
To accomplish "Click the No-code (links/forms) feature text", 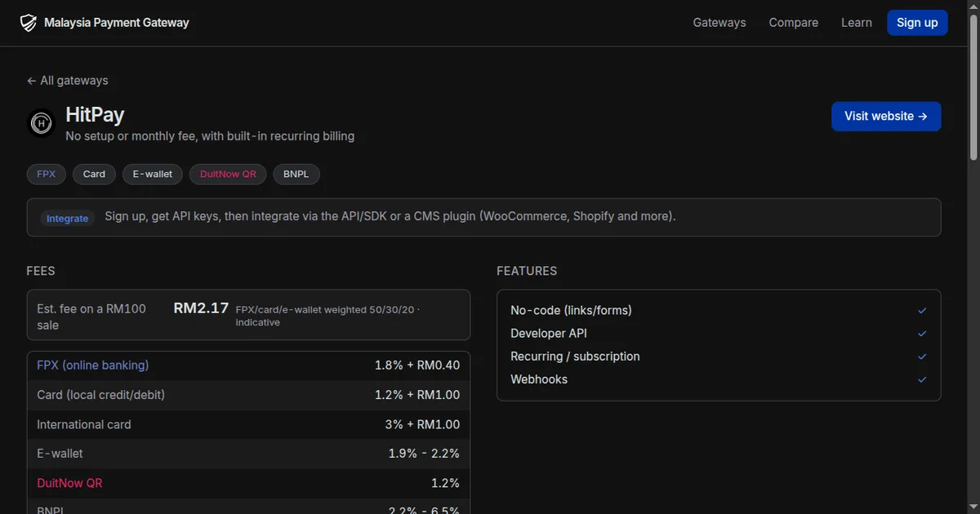I will point(571,310).
